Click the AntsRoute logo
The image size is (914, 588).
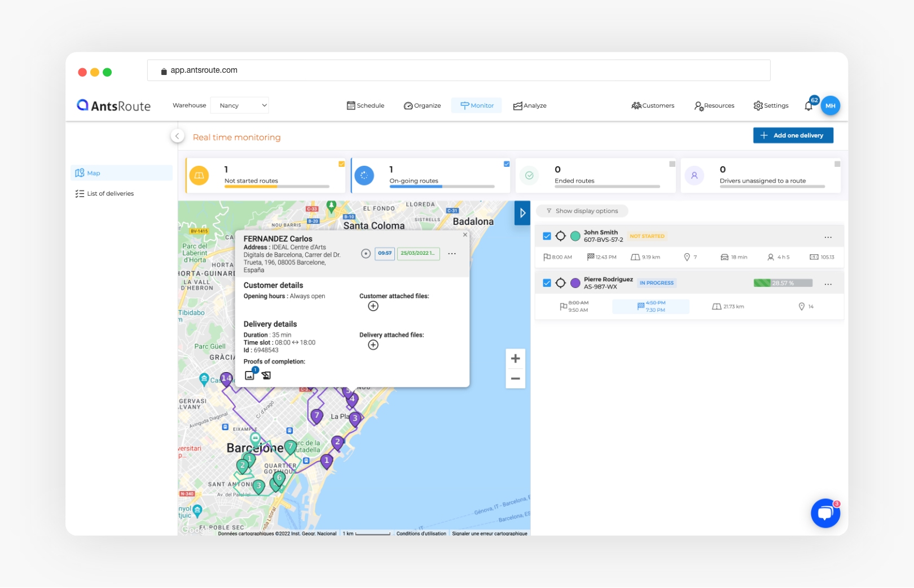click(114, 105)
